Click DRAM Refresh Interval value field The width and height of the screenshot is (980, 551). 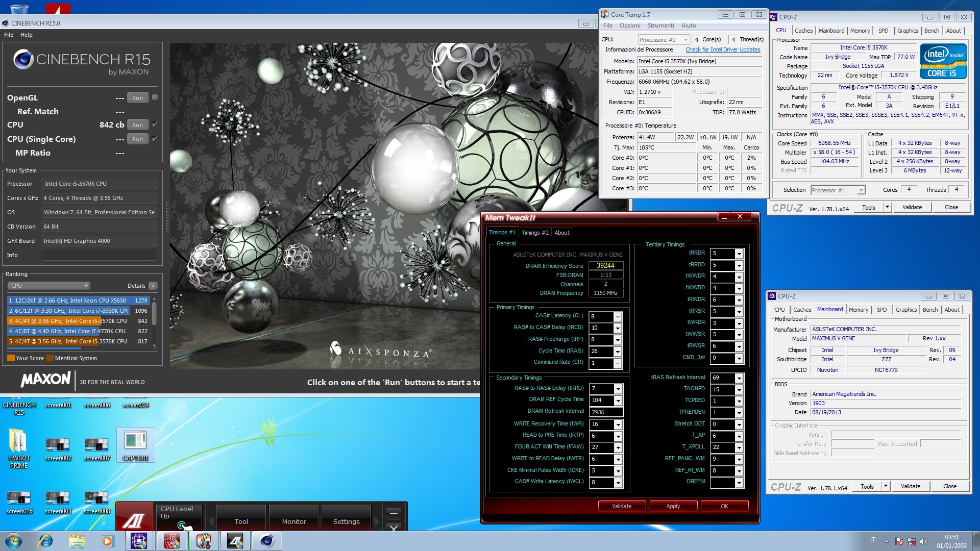pyautogui.click(x=606, y=412)
